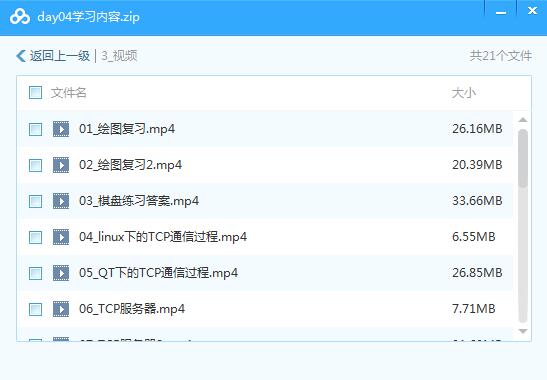Click the scrollbar up arrow
Image resolution: width=547 pixels, height=380 pixels.
pyautogui.click(x=523, y=120)
